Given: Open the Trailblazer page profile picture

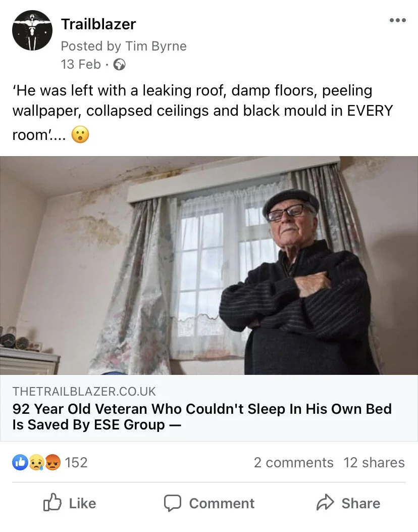Looking at the screenshot, I should (32, 30).
